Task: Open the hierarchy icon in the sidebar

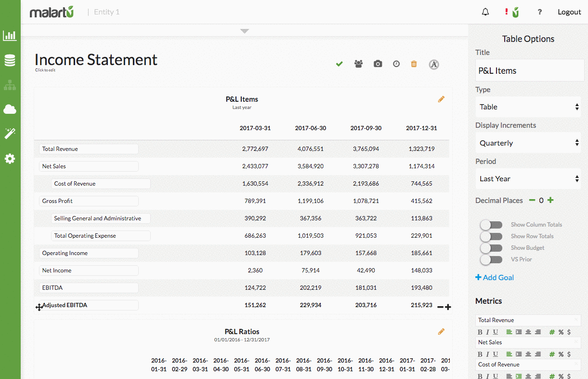Action: point(10,85)
